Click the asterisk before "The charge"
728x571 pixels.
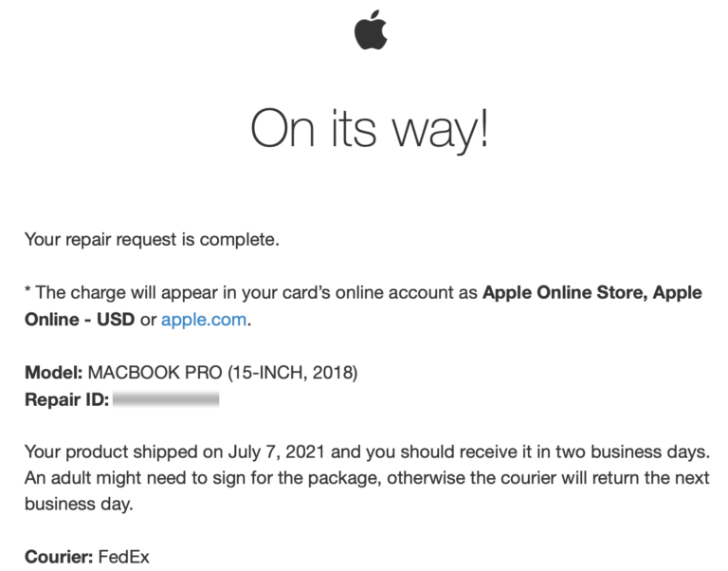(x=28, y=291)
